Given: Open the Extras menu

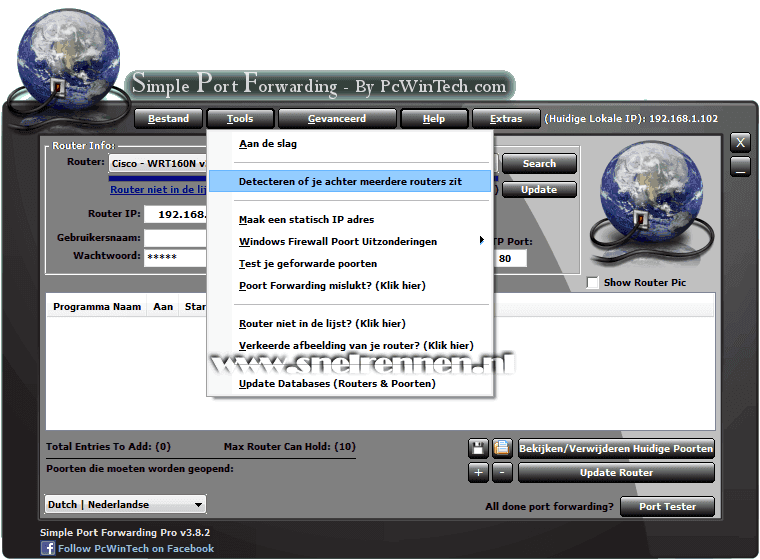Looking at the screenshot, I should (x=506, y=118).
